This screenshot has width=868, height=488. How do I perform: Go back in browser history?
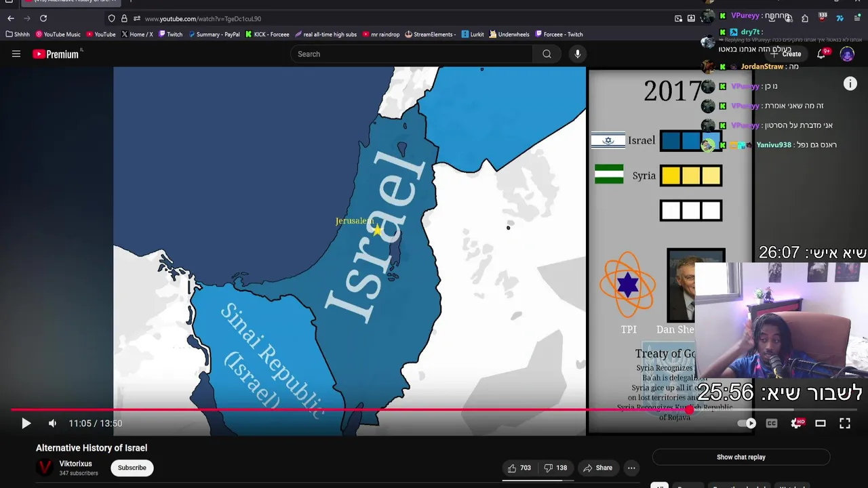[x=11, y=18]
